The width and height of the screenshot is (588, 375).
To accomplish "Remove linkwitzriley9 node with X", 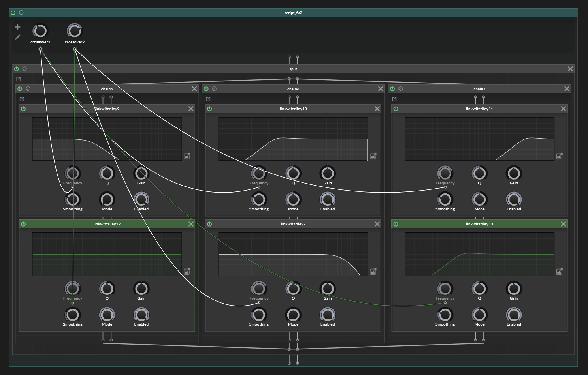I will pyautogui.click(x=191, y=109).
